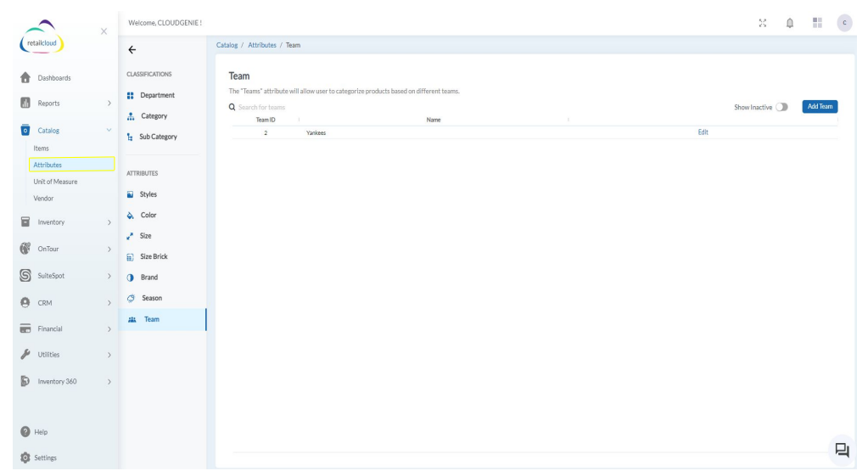Collapse the Catalog menu chevron
Image resolution: width=868 pixels, height=471 pixels.
(109, 130)
